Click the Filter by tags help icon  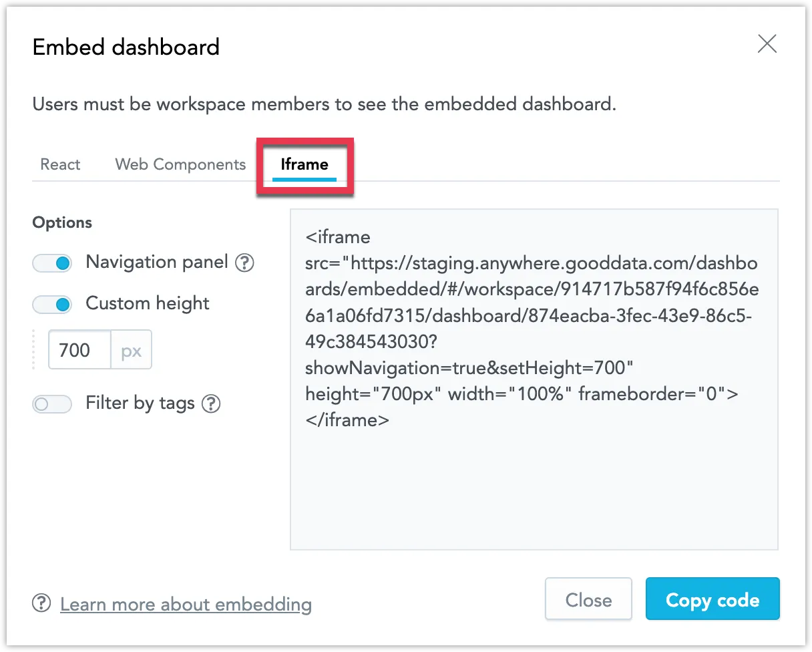211,403
